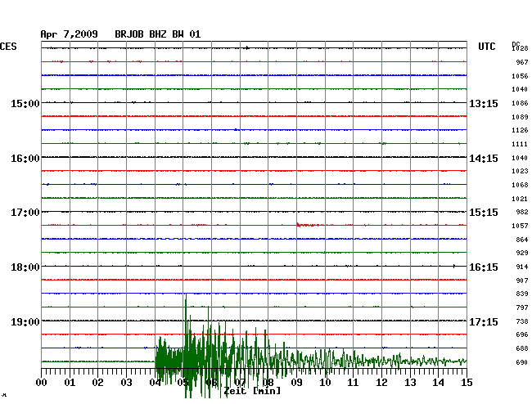
Task: Click the DC offset value '1023'
Action: (520, 171)
